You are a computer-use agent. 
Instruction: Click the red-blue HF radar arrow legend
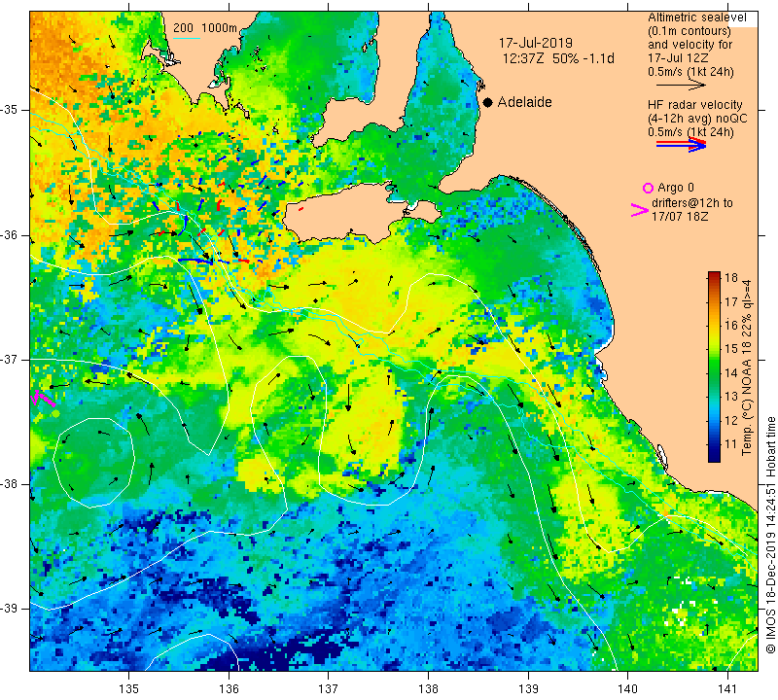tap(681, 144)
